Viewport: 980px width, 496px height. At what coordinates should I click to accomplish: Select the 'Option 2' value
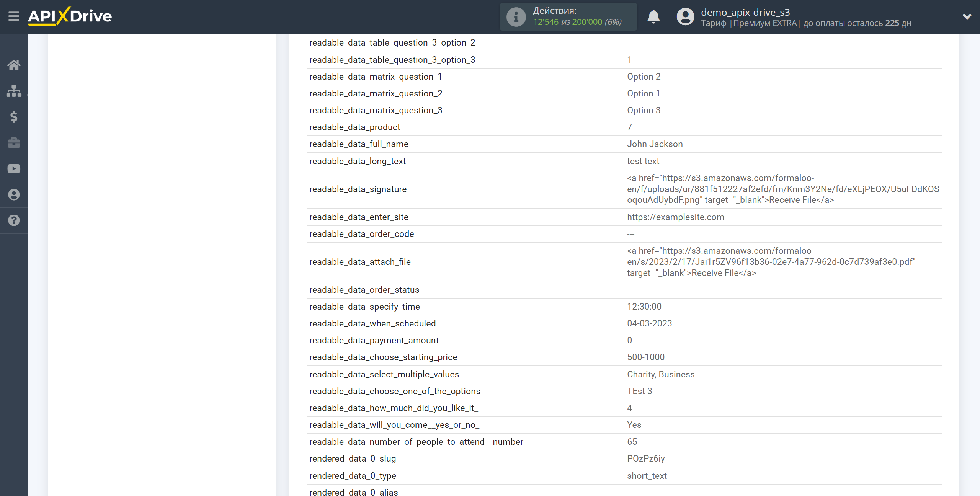coord(644,77)
